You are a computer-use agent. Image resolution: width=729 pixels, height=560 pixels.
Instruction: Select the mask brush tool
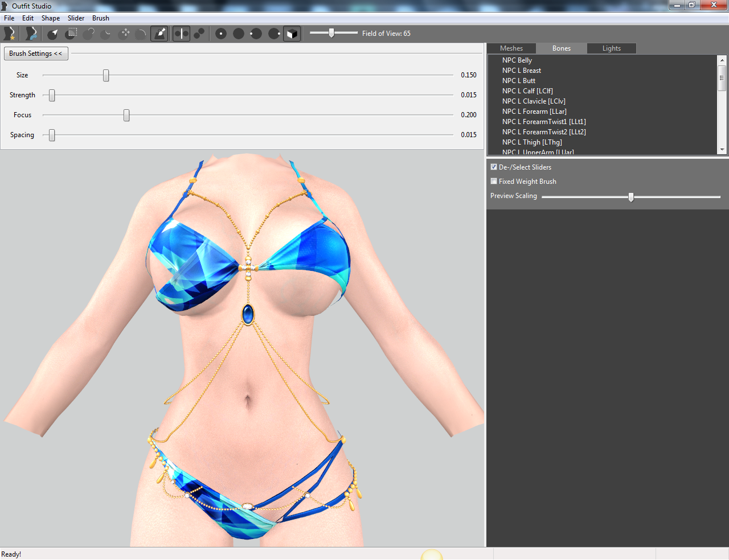coord(71,34)
